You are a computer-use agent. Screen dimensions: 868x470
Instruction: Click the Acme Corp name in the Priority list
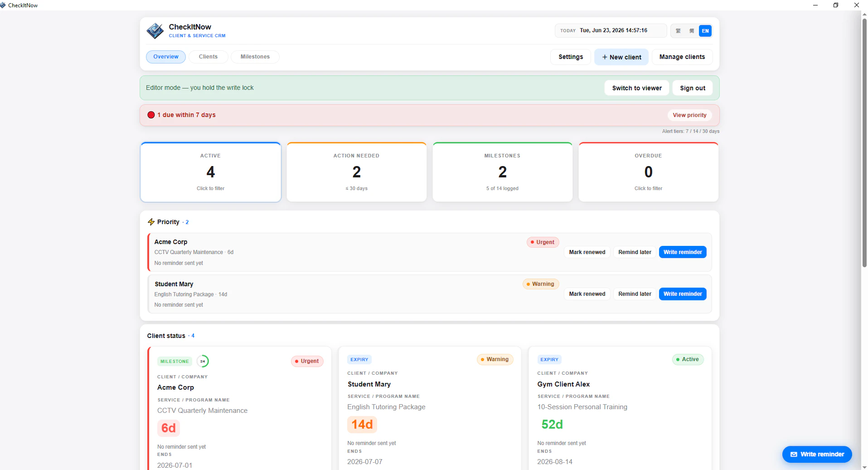tap(171, 242)
